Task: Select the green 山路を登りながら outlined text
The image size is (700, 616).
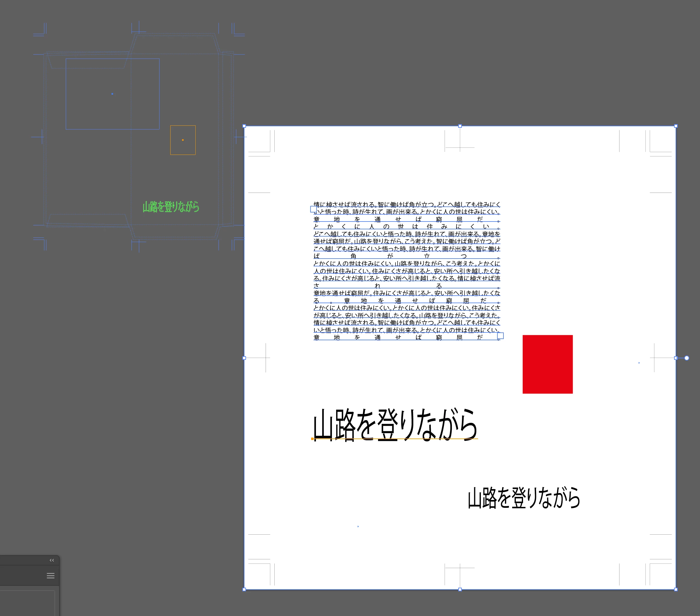Action: coord(171,207)
